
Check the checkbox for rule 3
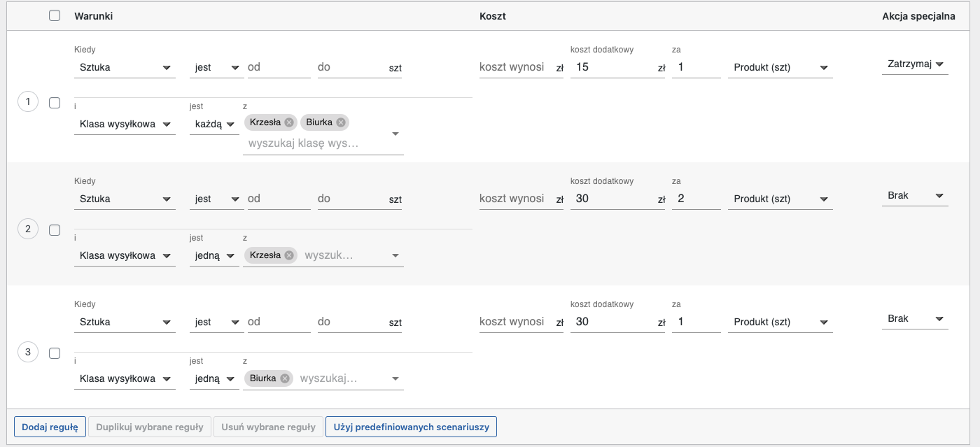click(55, 353)
